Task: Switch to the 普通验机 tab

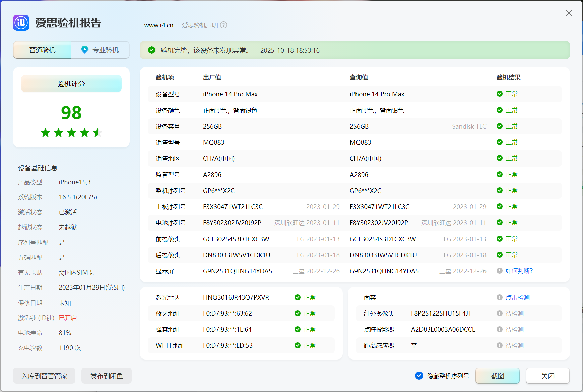Action: coord(42,50)
